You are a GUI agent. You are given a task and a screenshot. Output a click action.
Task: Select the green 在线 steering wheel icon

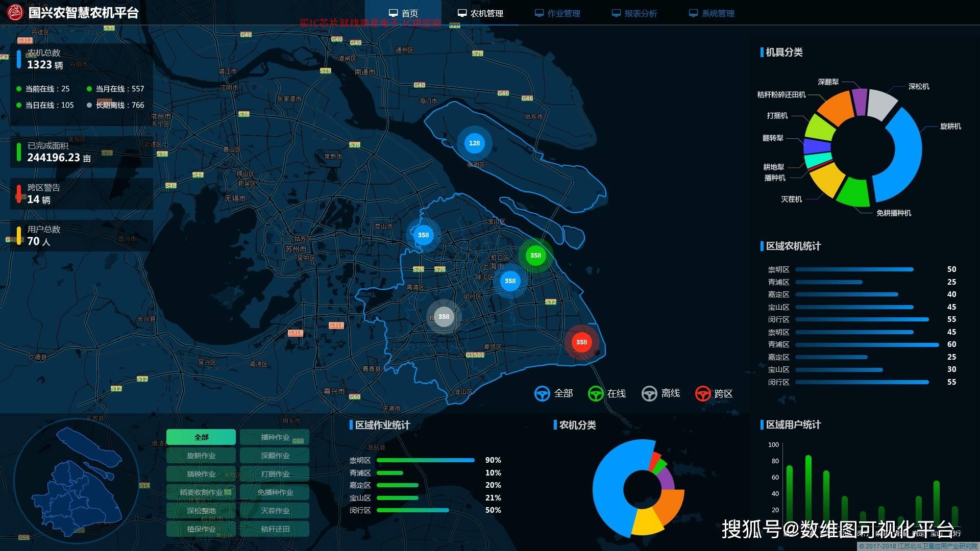(x=596, y=393)
